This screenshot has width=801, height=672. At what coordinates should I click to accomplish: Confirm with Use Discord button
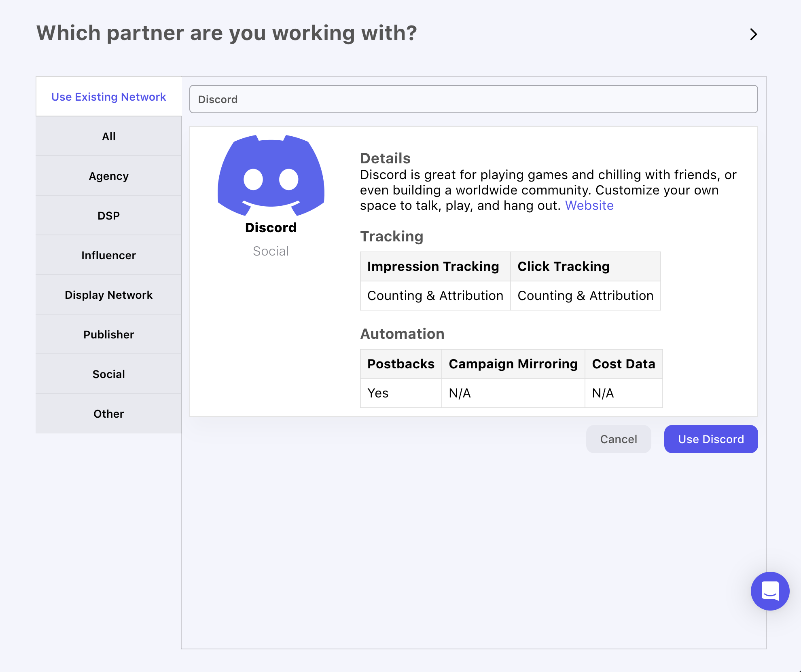coord(711,439)
